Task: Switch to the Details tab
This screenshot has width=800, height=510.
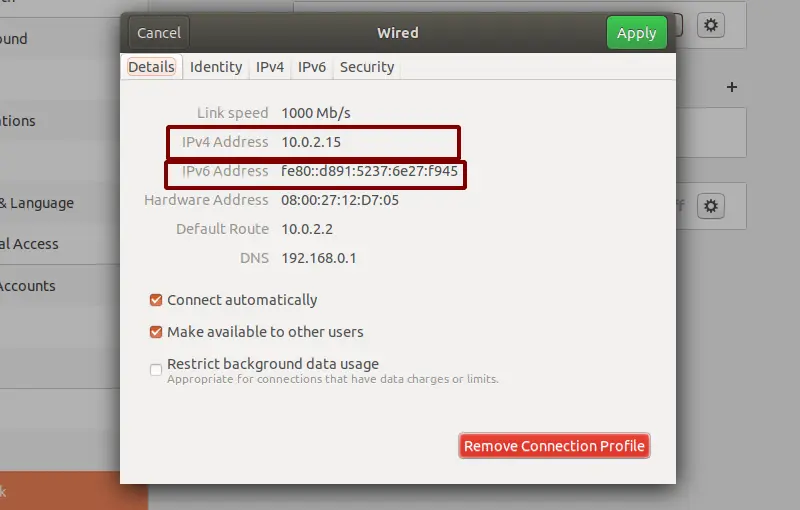Action: 151,67
